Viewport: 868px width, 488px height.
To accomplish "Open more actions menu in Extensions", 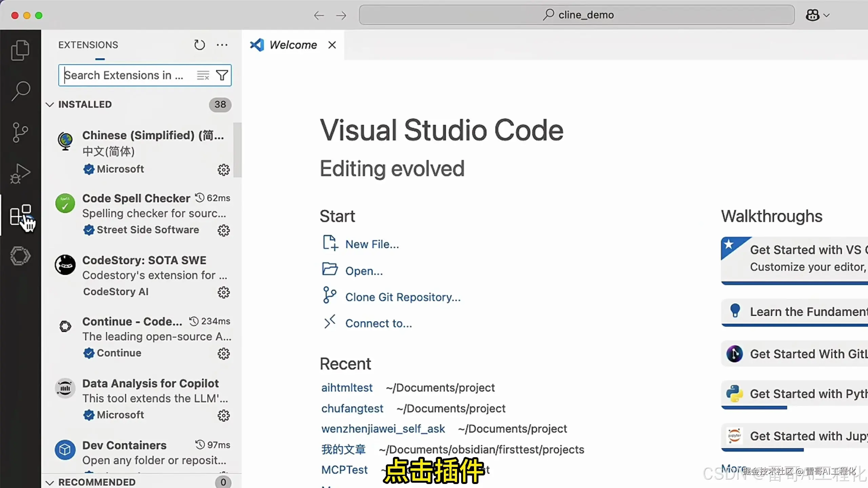I will pos(222,45).
